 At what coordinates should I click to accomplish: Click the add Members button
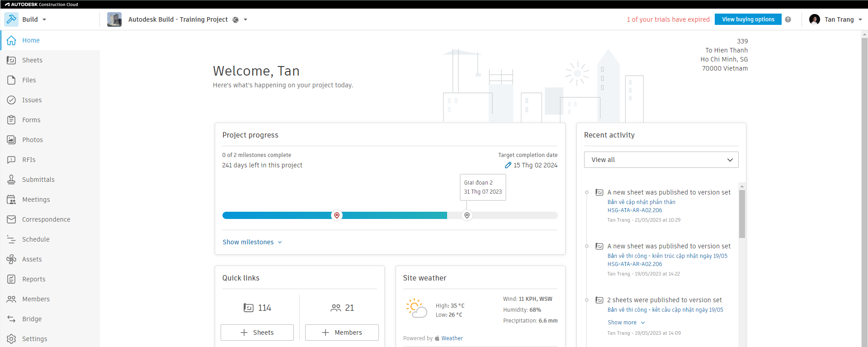[342, 333]
